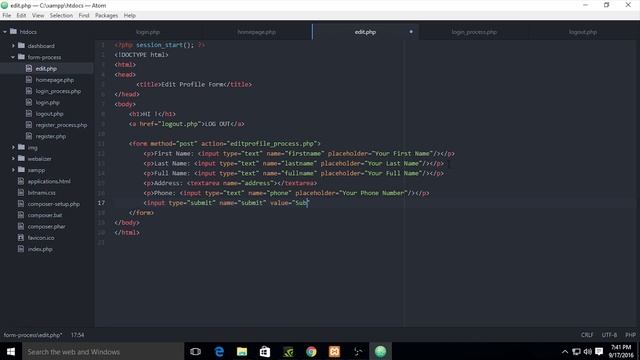Open the Action Center notifications icon
The width and height of the screenshot is (640, 360).
pos(599,351)
